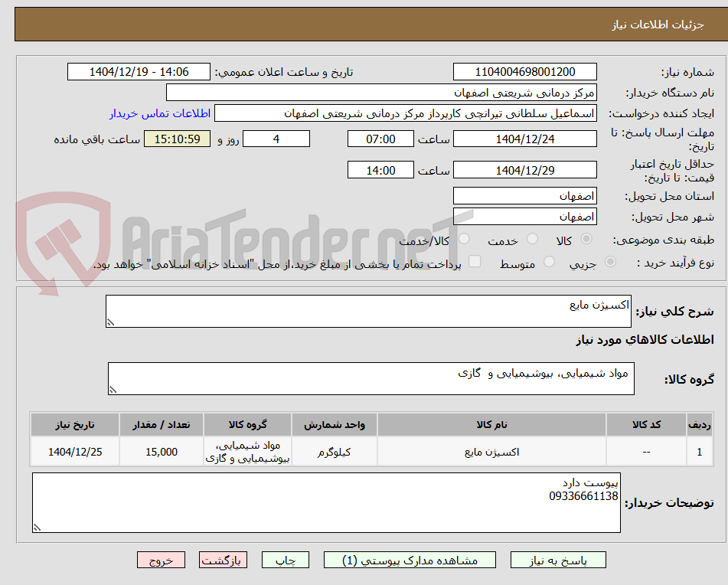Click the need date cell 1404/12/25
The width and height of the screenshot is (728, 585).
click(75, 452)
